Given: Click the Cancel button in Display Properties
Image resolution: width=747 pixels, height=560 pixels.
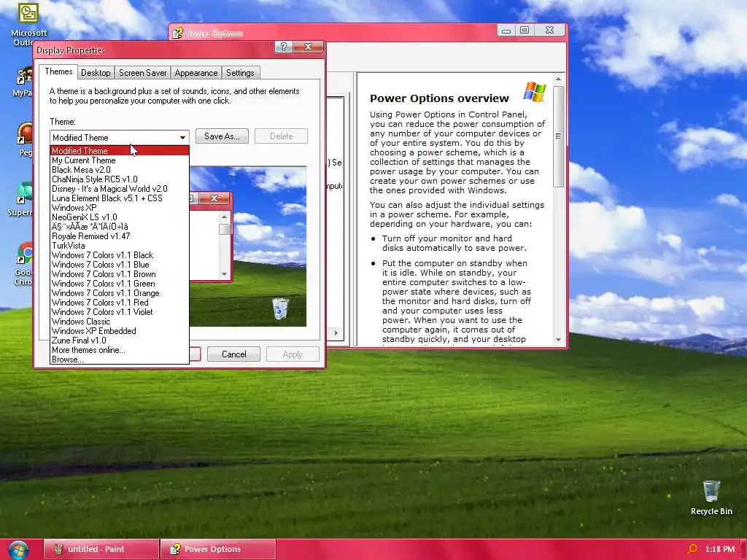Looking at the screenshot, I should pyautogui.click(x=234, y=354).
